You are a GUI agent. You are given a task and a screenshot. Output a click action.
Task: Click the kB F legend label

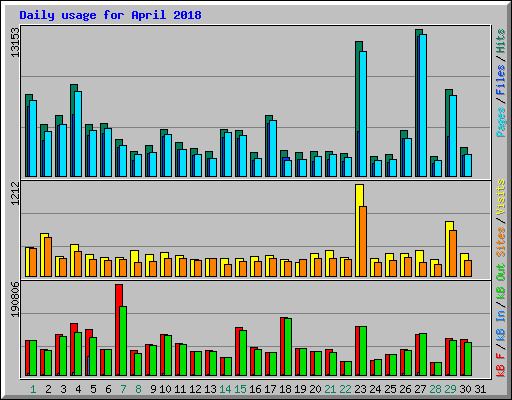point(501,365)
